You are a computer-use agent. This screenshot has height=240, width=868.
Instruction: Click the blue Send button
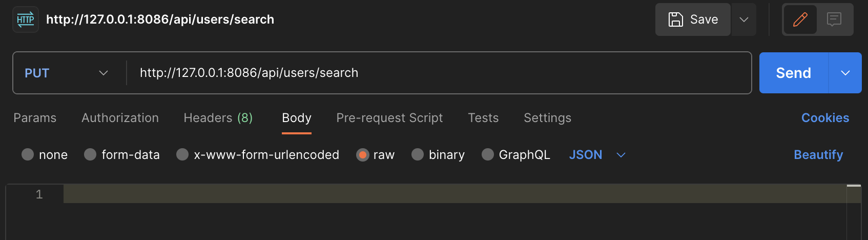click(x=793, y=73)
